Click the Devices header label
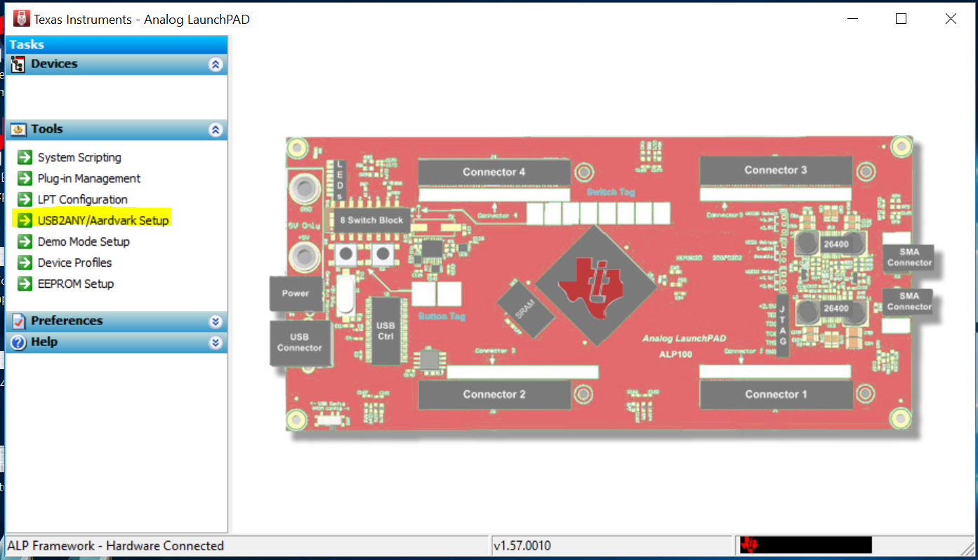 (54, 64)
